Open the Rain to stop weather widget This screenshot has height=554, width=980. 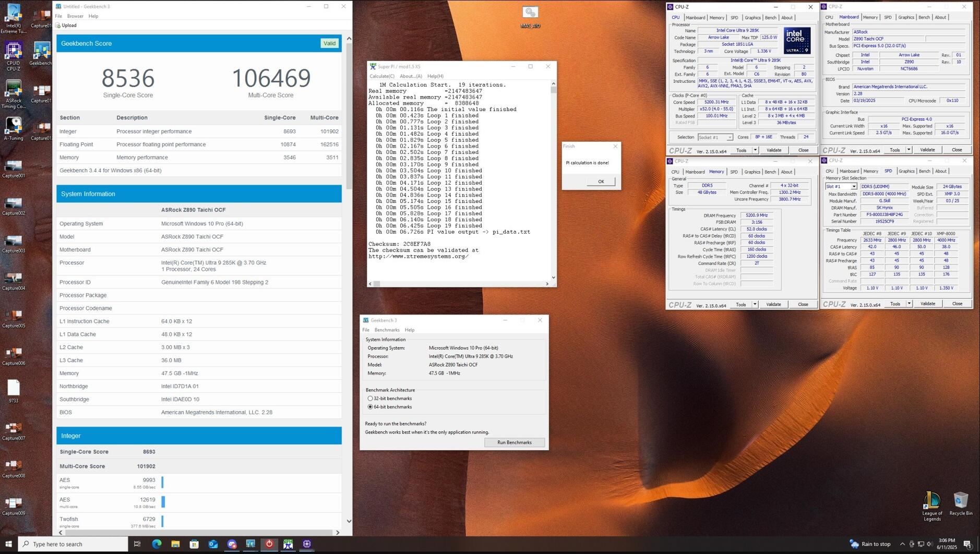[870, 544]
